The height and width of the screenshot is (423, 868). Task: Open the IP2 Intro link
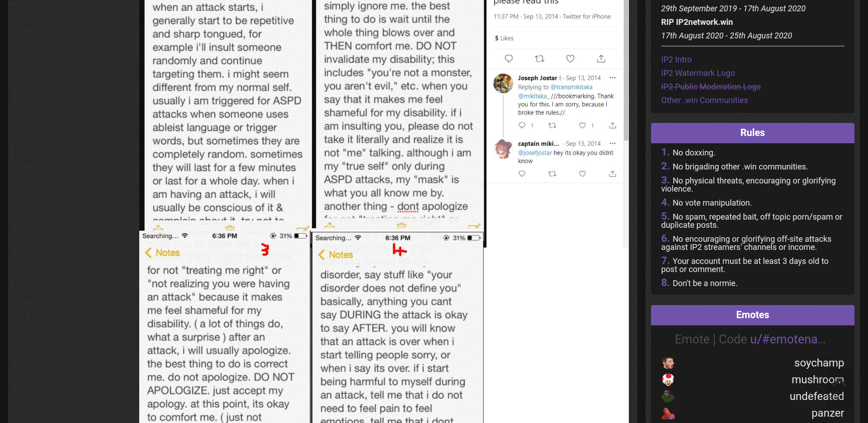point(676,60)
